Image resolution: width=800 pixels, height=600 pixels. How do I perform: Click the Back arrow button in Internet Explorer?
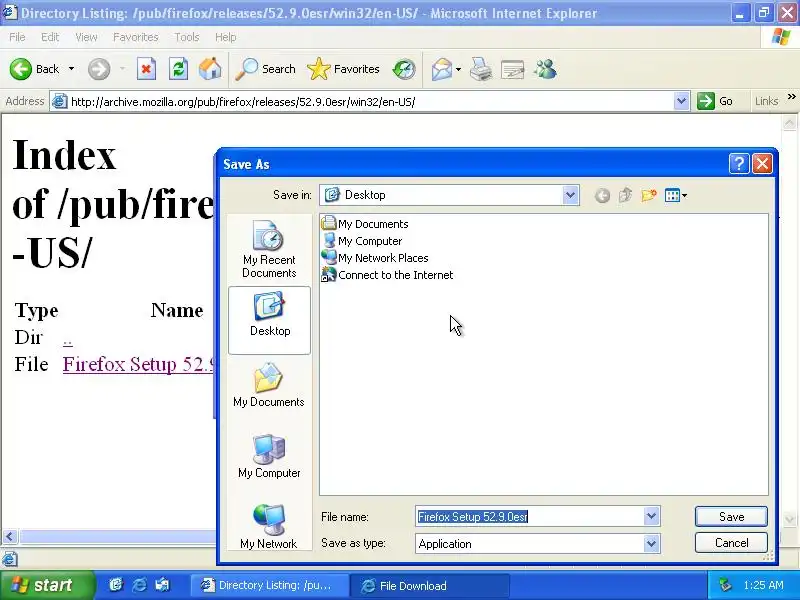click(35, 69)
